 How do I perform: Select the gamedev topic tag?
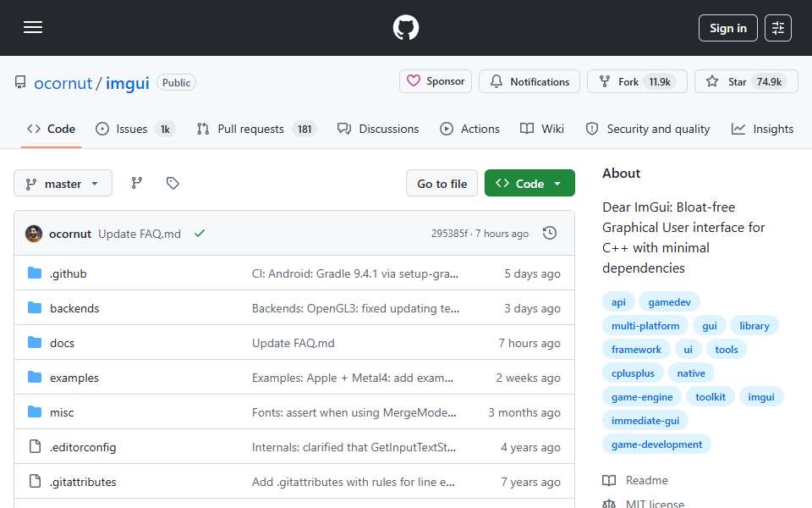pos(669,302)
